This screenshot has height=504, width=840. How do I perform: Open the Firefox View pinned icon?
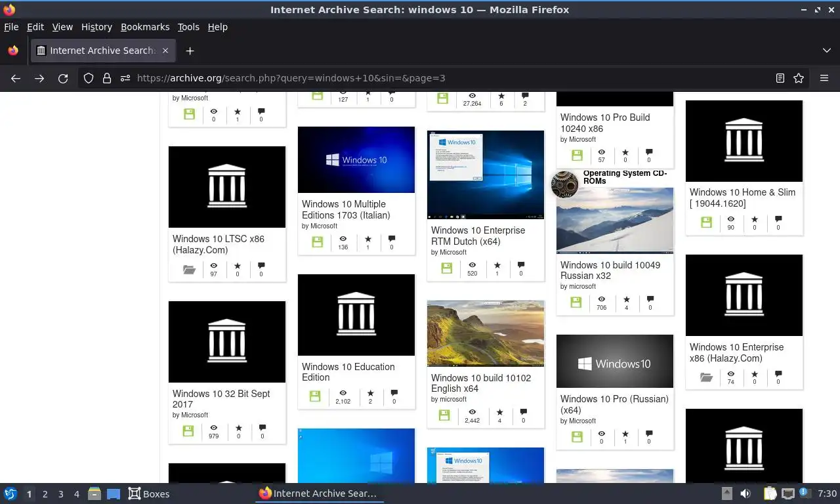(x=13, y=51)
